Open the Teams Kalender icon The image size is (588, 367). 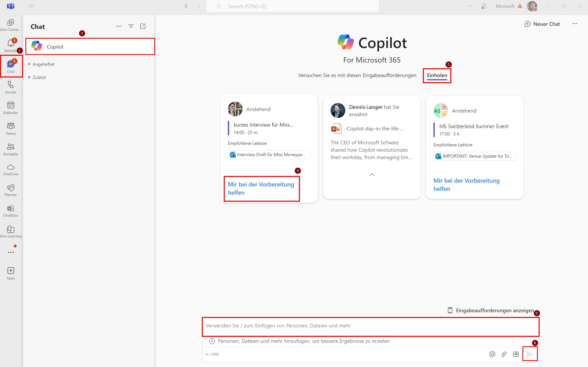click(10, 107)
